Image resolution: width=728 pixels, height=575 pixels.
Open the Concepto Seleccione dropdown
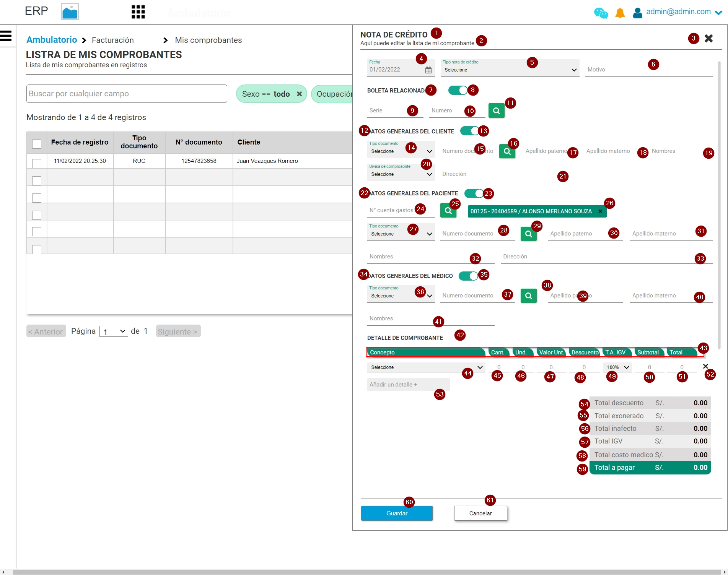tap(426, 367)
